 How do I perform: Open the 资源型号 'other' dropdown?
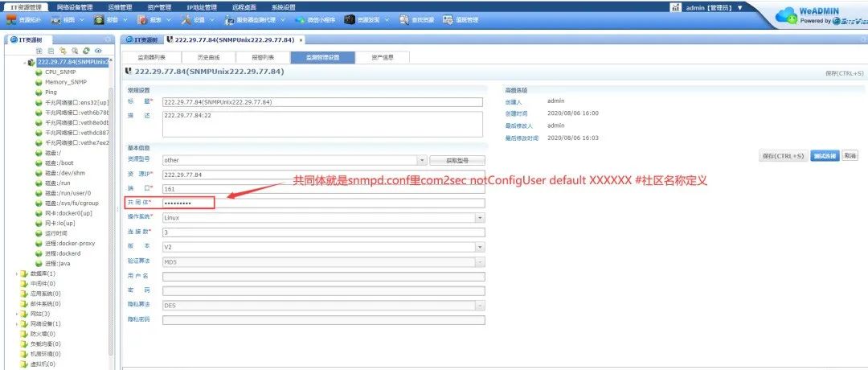(x=422, y=160)
